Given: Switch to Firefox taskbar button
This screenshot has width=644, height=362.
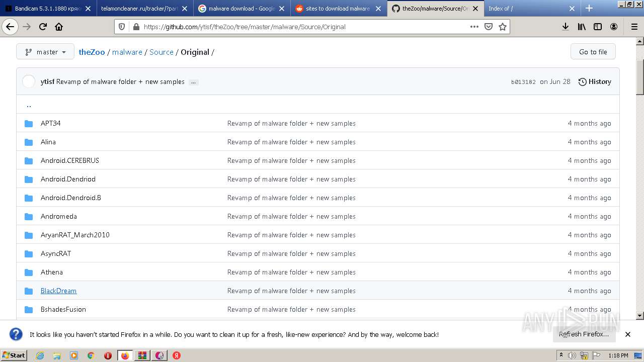Looking at the screenshot, I should 125,355.
